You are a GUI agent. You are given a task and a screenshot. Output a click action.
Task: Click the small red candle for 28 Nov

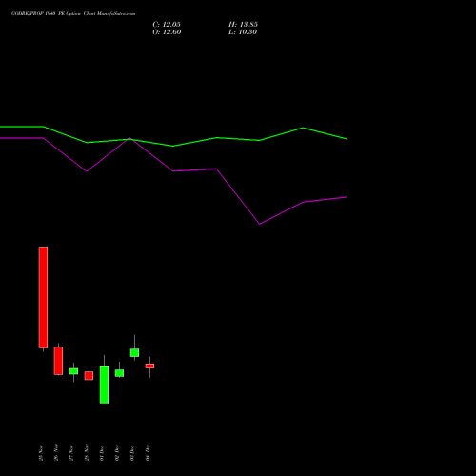tap(89, 376)
